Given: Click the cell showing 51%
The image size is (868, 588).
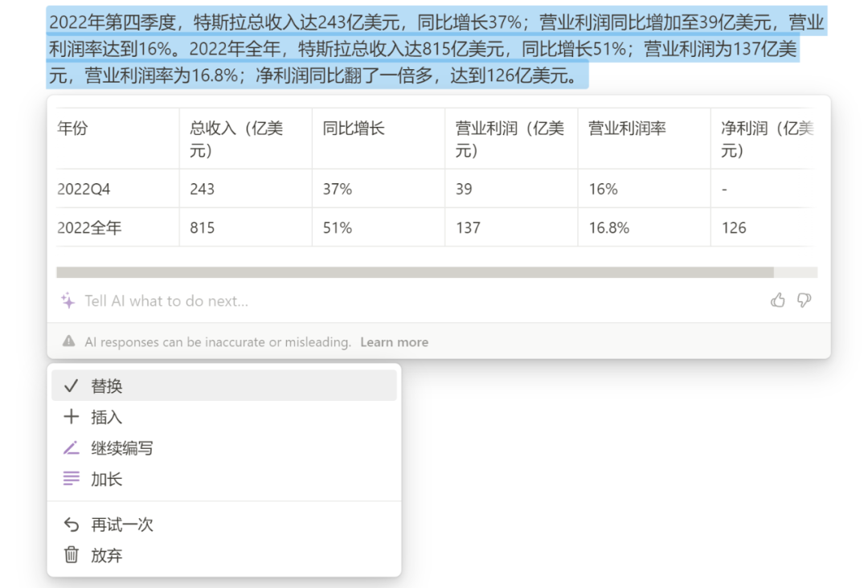Looking at the screenshot, I should (x=379, y=227).
